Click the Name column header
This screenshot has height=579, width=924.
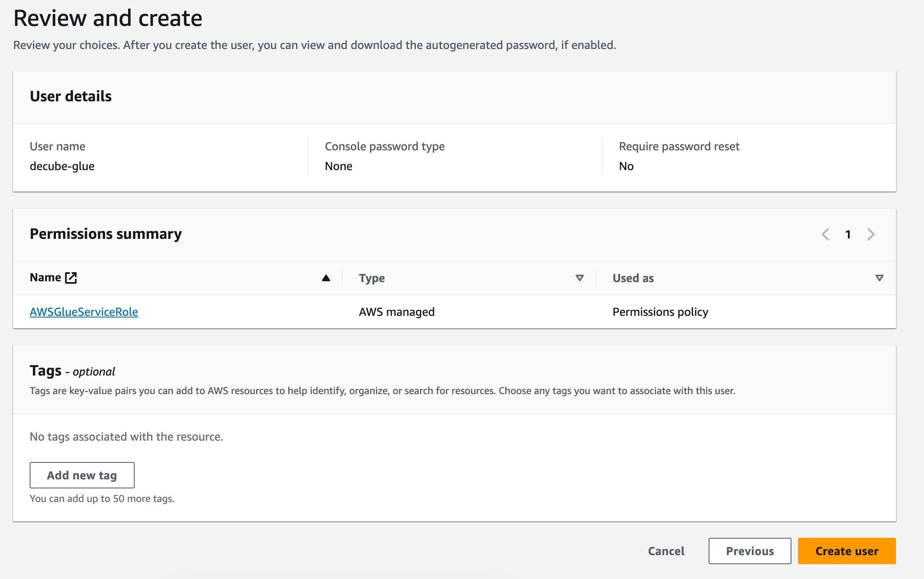(45, 278)
